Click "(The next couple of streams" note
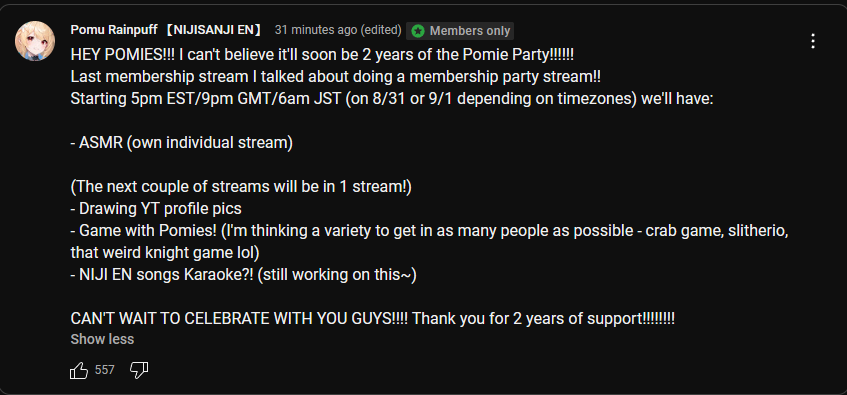The image size is (847, 395). (241, 187)
